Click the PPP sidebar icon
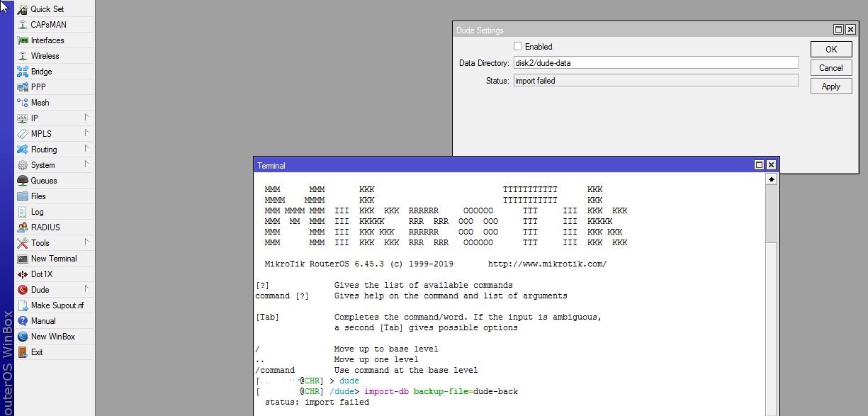 tap(23, 87)
